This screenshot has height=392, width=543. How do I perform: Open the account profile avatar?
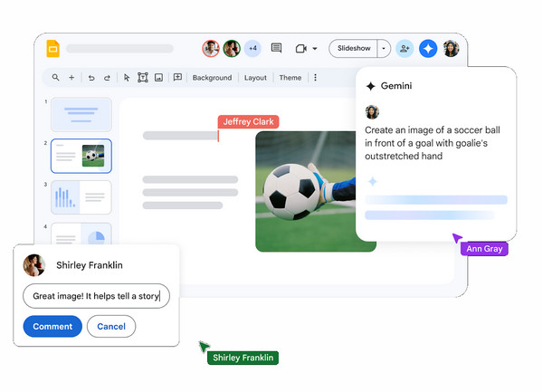[x=452, y=49]
